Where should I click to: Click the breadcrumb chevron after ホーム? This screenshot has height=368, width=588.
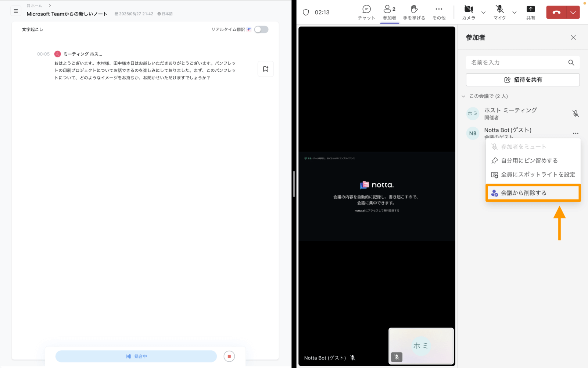50,6
